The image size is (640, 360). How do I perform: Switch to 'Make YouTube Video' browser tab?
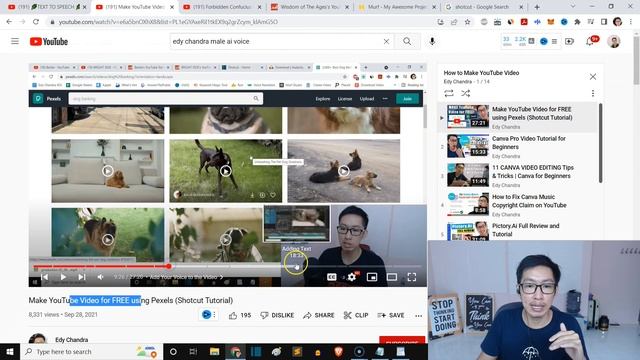tap(135, 7)
